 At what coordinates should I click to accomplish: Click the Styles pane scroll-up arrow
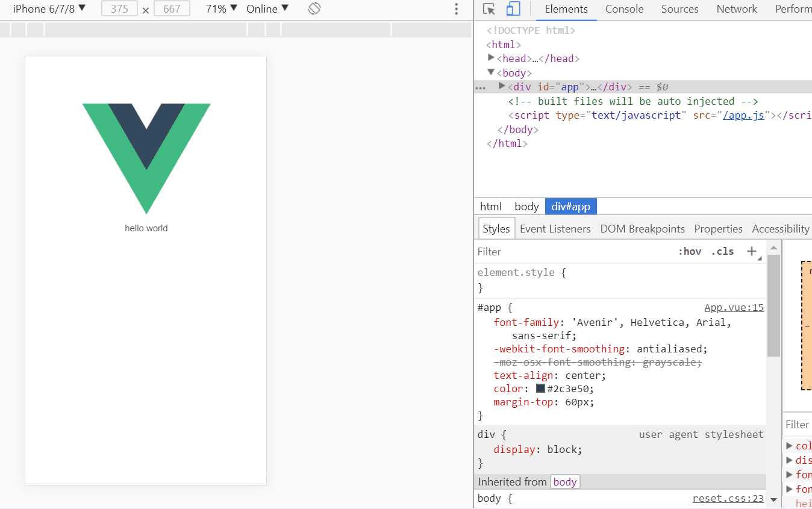click(x=773, y=248)
